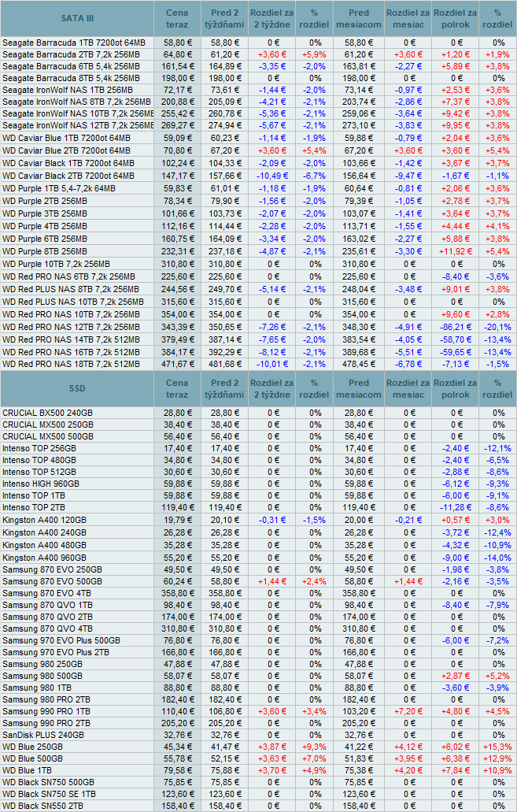The height and width of the screenshot is (812, 517).
Task: Click the -10,49 € two-week difference cell
Action: [x=271, y=176]
